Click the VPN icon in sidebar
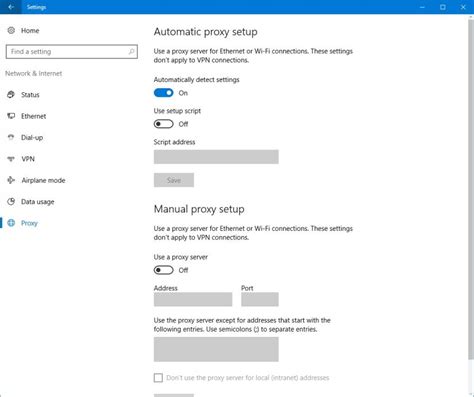The width and height of the screenshot is (474, 397). point(11,159)
